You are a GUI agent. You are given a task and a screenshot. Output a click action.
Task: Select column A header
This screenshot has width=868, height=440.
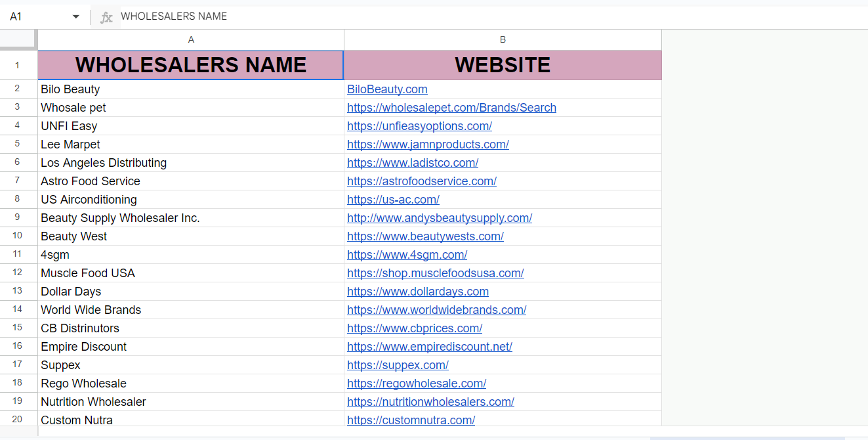(191, 39)
